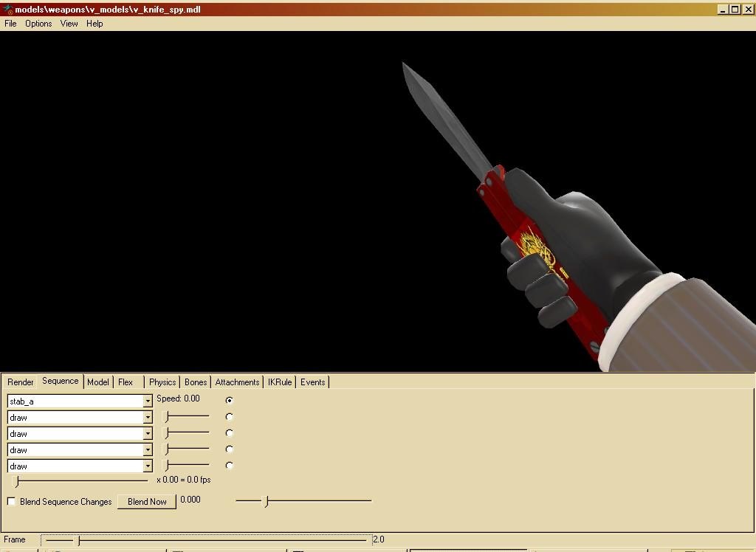
Task: Click the app icon in the title bar
Action: tap(7, 10)
